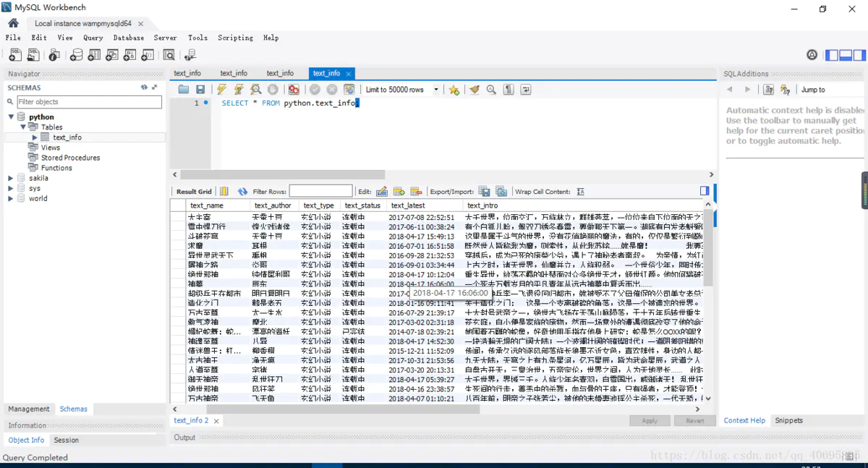868x468 pixels.
Task: Execute query with the lightning bolt icon
Action: [x=221, y=90]
